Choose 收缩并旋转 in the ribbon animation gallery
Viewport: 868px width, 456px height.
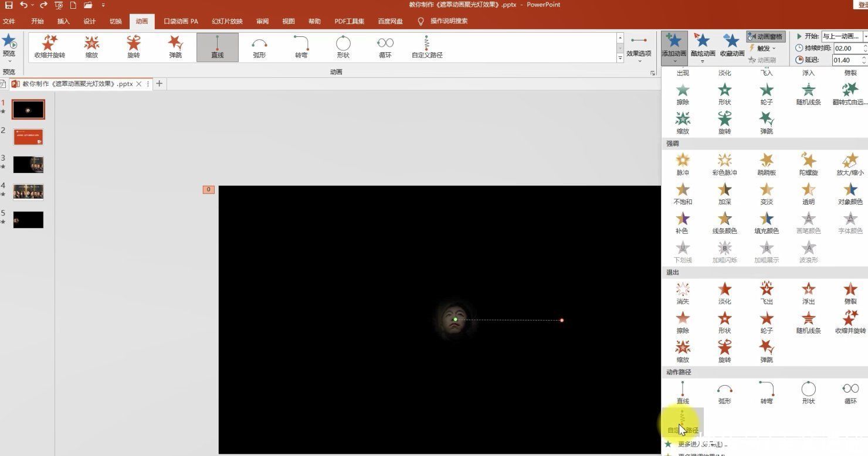click(x=50, y=47)
